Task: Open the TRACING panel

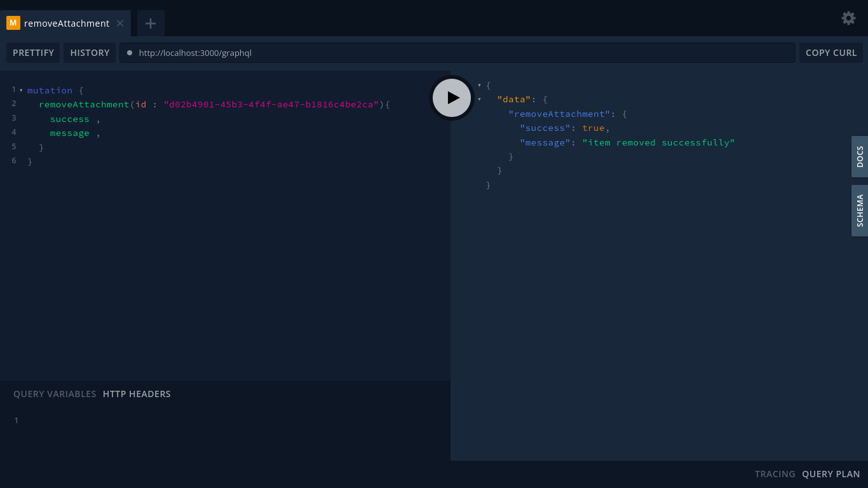Action: pyautogui.click(x=775, y=474)
